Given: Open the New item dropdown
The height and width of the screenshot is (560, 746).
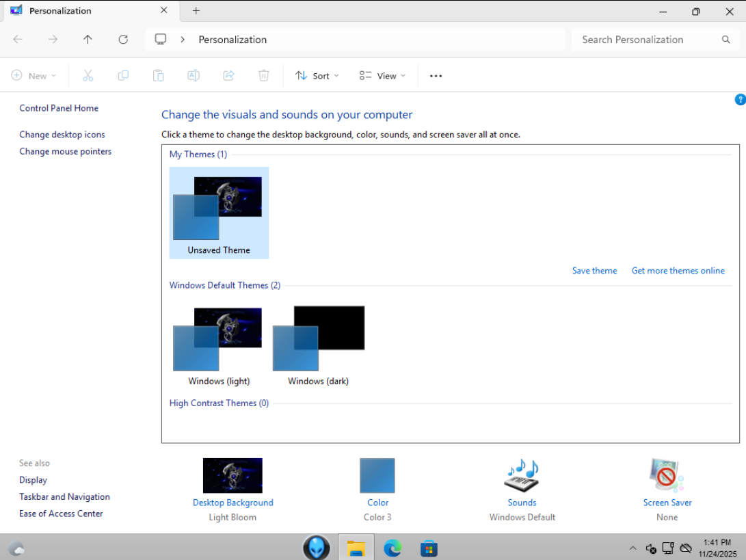Looking at the screenshot, I should 34,76.
